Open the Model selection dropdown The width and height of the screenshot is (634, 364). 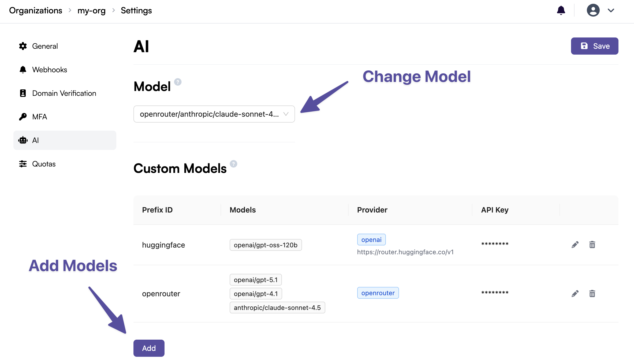[214, 114]
